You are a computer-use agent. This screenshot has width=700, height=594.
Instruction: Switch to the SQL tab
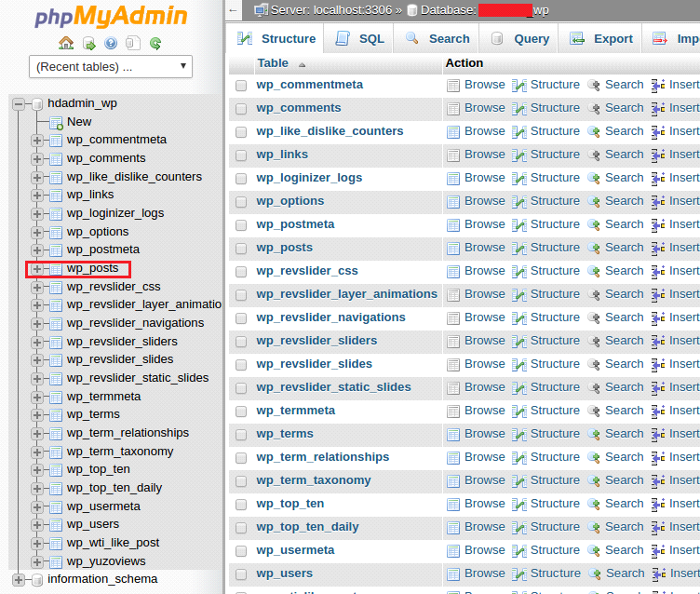coord(359,39)
